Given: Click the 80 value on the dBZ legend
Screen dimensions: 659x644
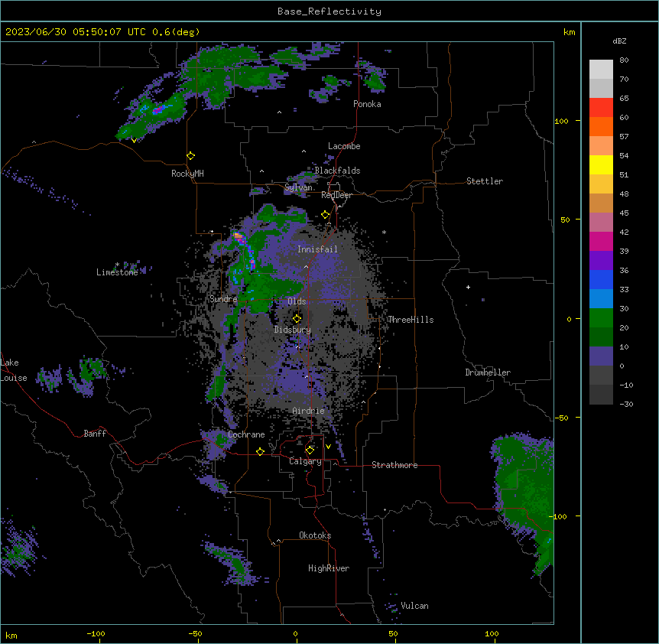Looking at the screenshot, I should (624, 60).
